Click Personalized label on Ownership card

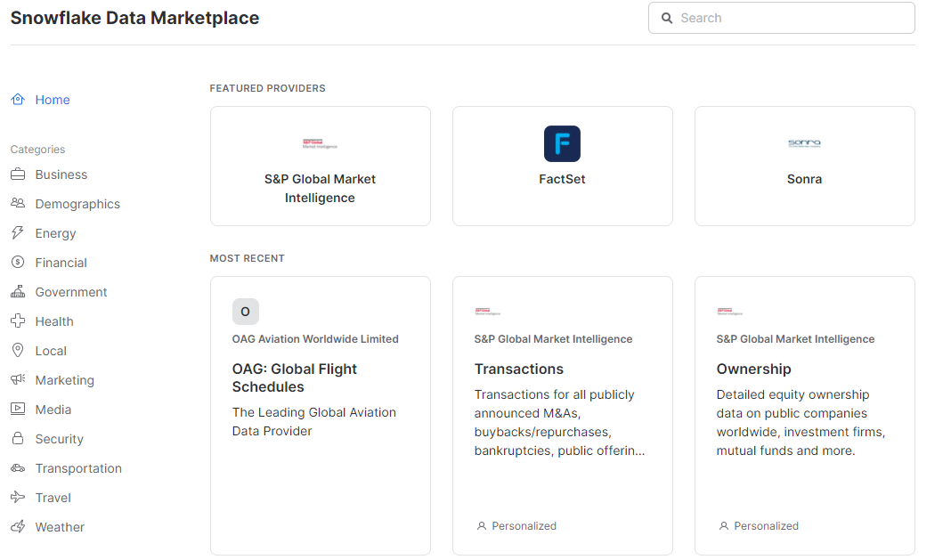pyautogui.click(x=766, y=526)
